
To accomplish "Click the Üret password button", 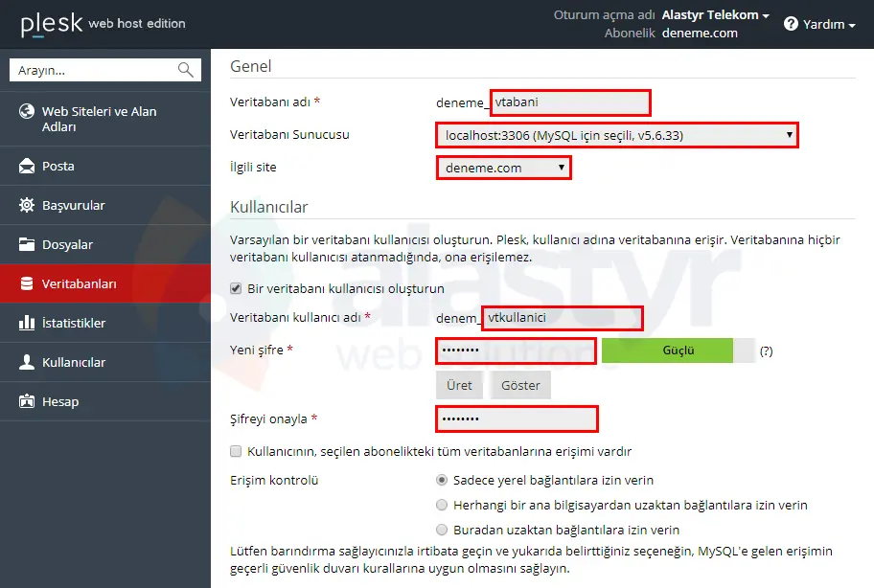I will 459,385.
